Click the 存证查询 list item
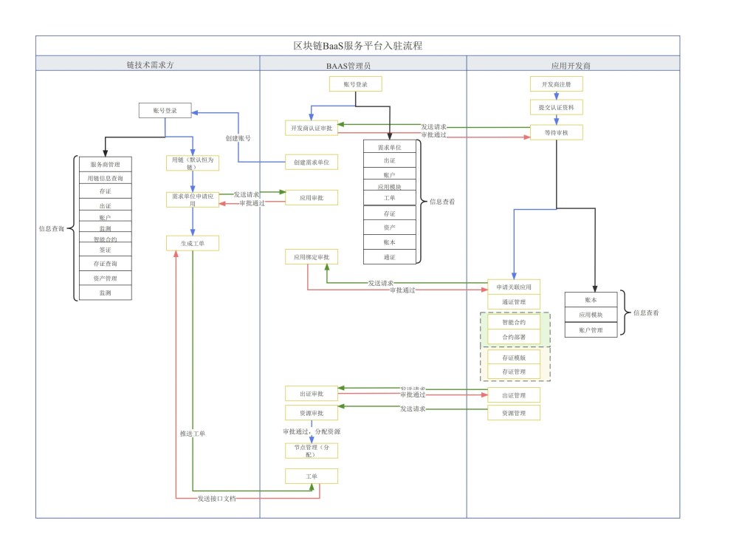756x557 pixels. [106, 264]
